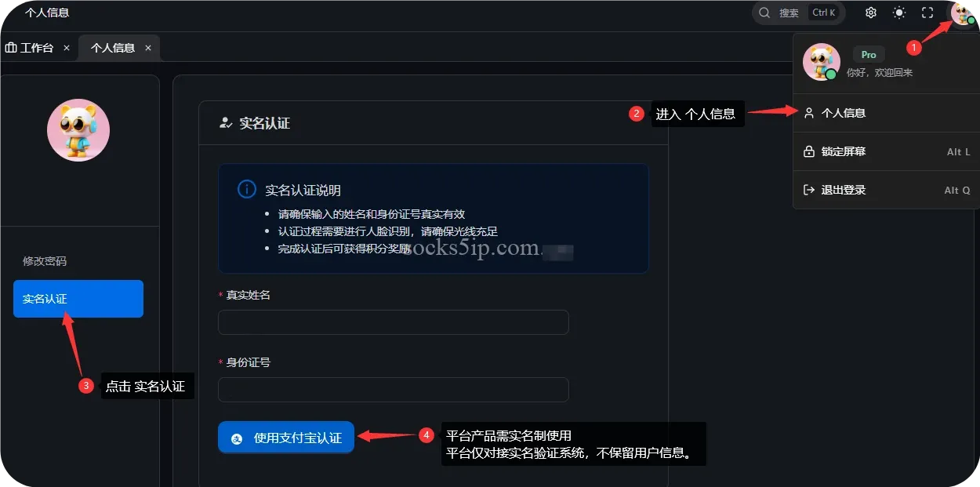Click the 真实姓名 input field

pos(394,322)
